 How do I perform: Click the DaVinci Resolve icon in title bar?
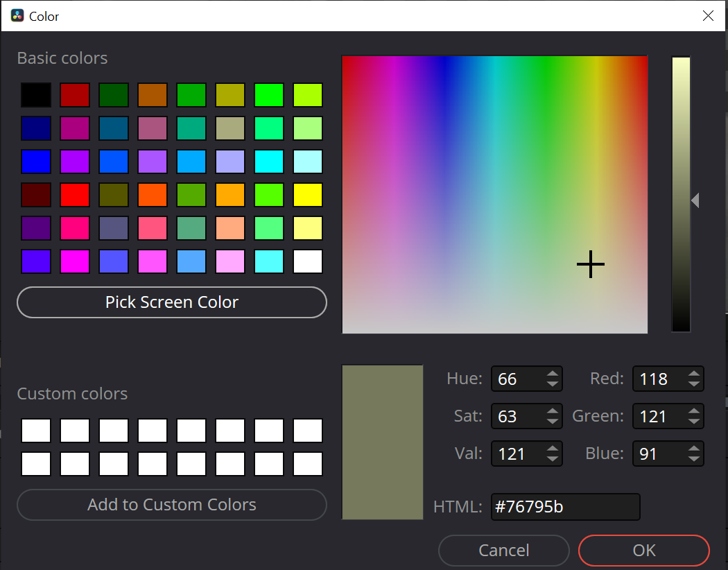(17, 16)
